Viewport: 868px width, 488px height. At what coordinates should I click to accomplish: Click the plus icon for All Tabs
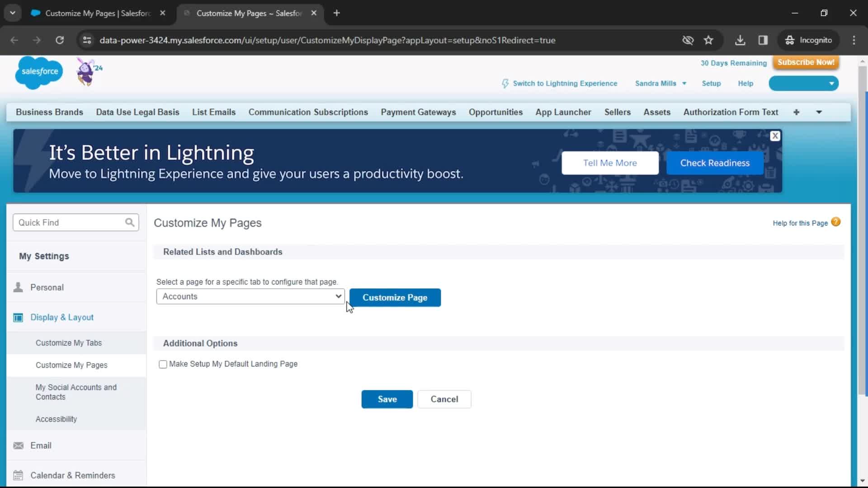click(796, 112)
